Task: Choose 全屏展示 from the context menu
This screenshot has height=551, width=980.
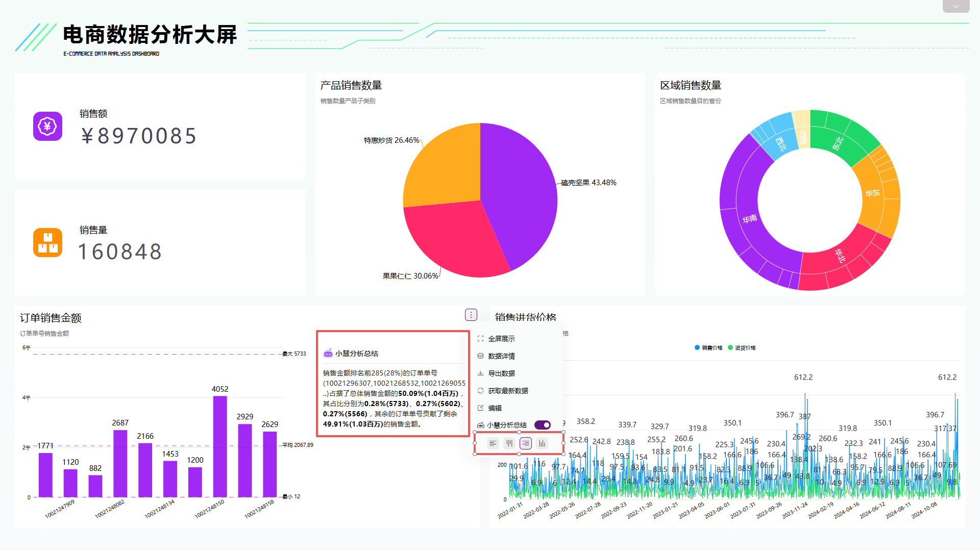Action: click(501, 338)
